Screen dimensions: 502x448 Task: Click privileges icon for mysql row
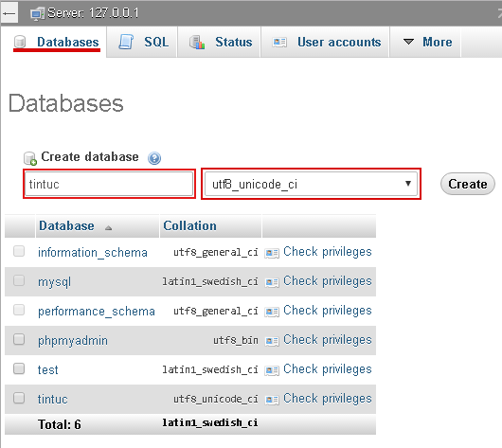[x=272, y=282]
